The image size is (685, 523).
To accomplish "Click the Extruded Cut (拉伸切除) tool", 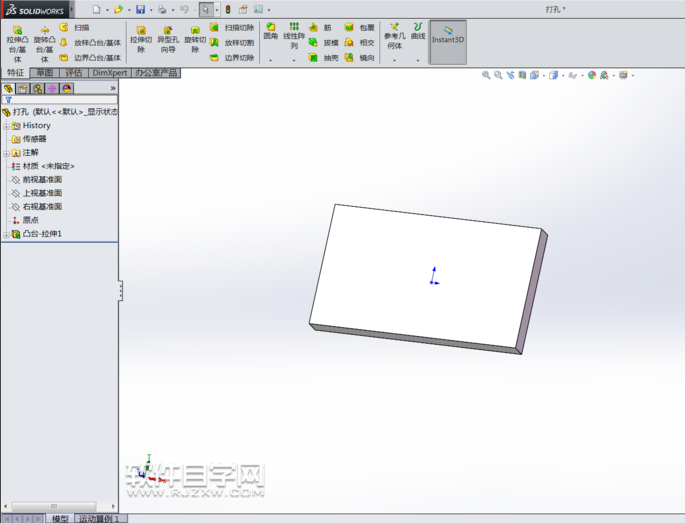I will click(x=141, y=42).
